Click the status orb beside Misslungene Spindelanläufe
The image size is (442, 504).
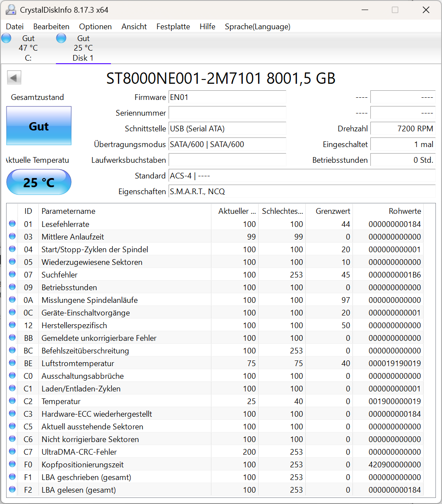[12, 300]
